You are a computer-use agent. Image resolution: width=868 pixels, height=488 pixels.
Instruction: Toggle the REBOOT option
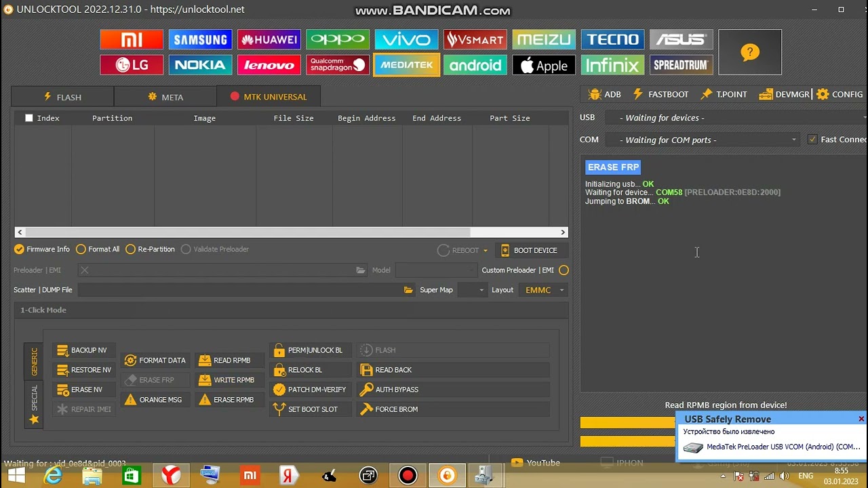click(x=458, y=251)
